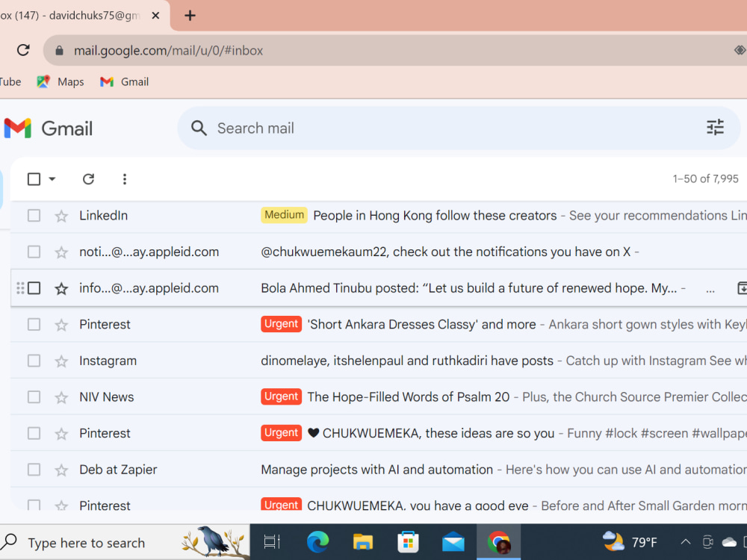This screenshot has width=747, height=560.
Task: Focus the Search mail field
Action: click(x=457, y=128)
